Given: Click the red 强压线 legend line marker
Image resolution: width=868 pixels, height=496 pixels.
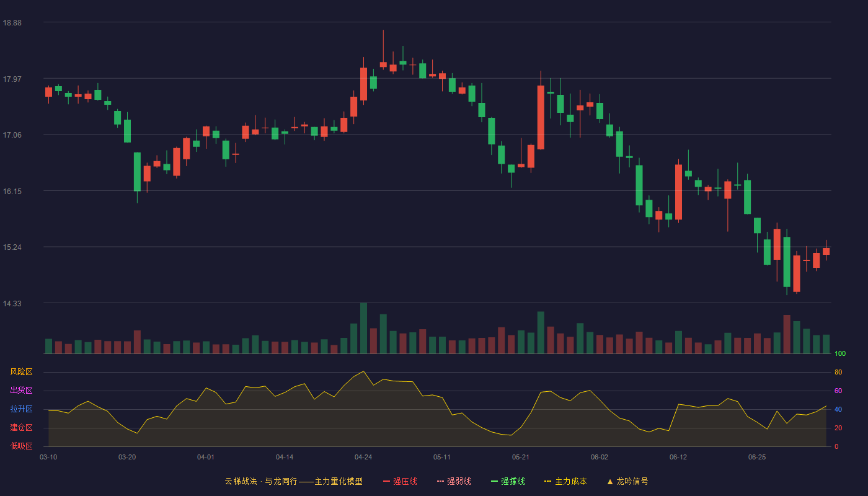Looking at the screenshot, I should pyautogui.click(x=386, y=481).
